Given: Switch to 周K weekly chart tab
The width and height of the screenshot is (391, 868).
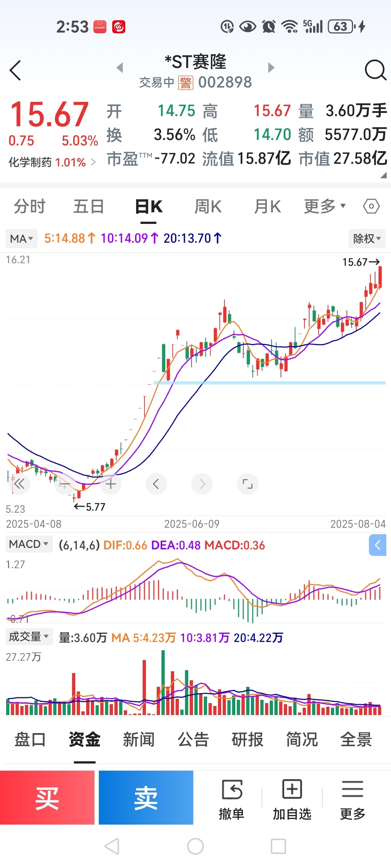Looking at the screenshot, I should tap(208, 207).
